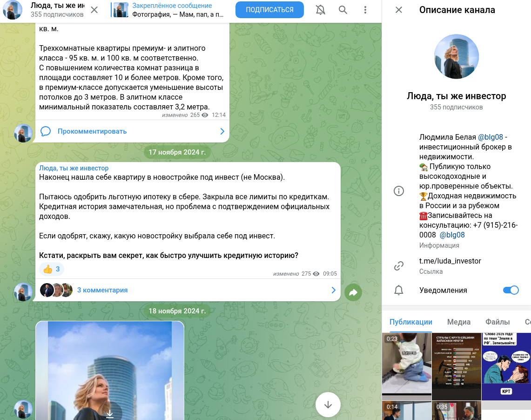Click channel avatar beside the 3 комментария post

click(x=23, y=292)
